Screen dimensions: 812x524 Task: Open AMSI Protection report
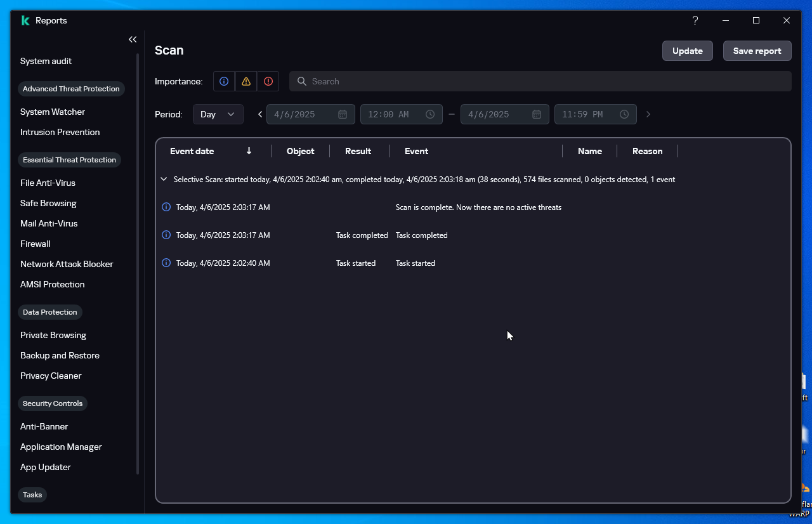[52, 284]
